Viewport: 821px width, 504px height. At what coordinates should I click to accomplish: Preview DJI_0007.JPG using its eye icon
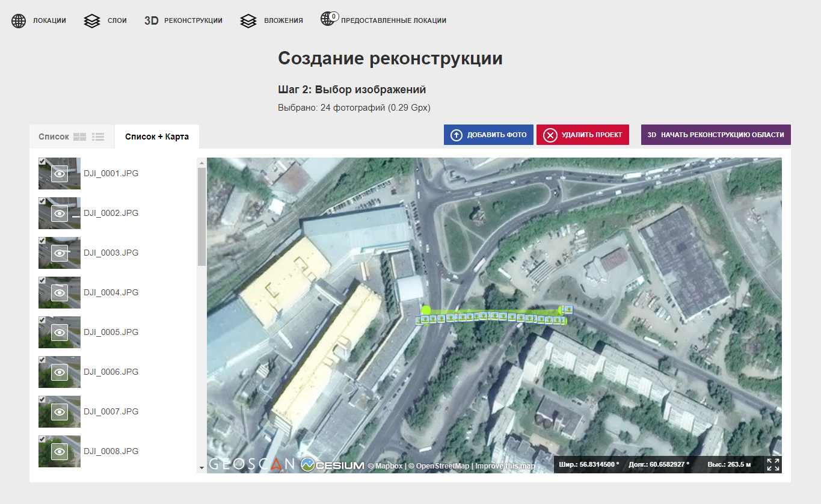pos(60,412)
